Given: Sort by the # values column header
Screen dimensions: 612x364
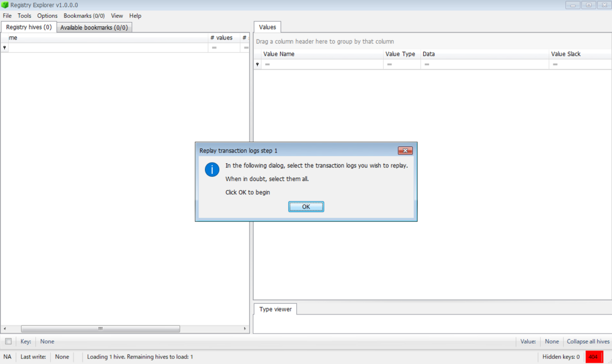Looking at the screenshot, I should tap(224, 38).
